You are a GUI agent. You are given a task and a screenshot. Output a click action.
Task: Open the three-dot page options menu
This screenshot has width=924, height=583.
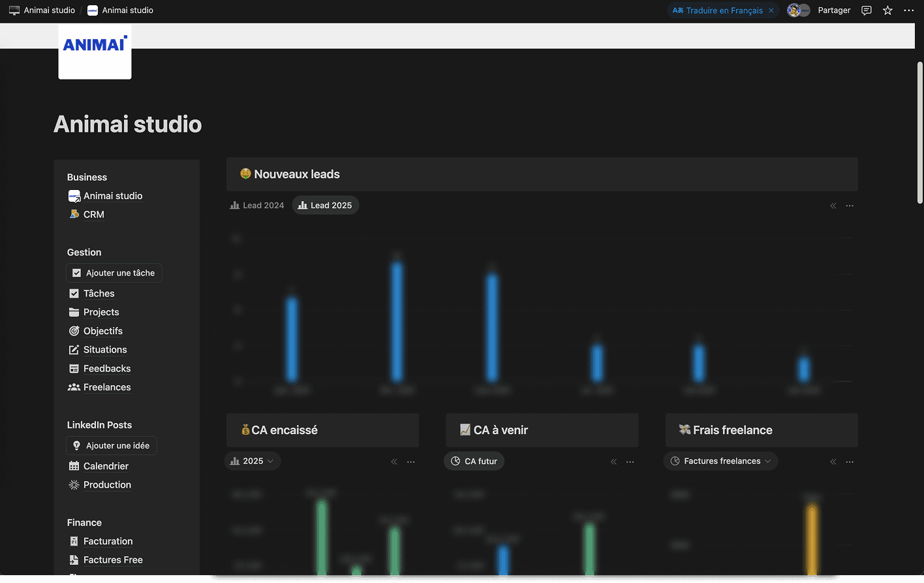(x=909, y=10)
